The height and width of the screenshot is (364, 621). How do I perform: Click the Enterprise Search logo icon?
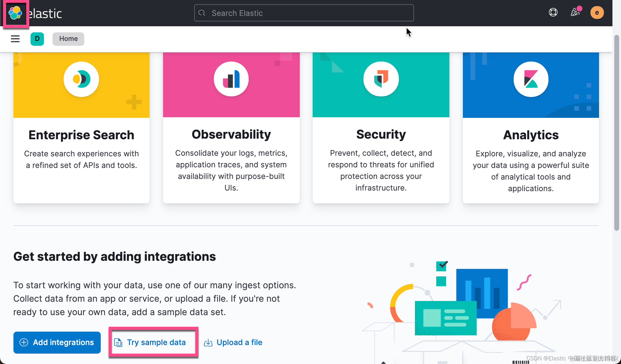pyautogui.click(x=81, y=79)
